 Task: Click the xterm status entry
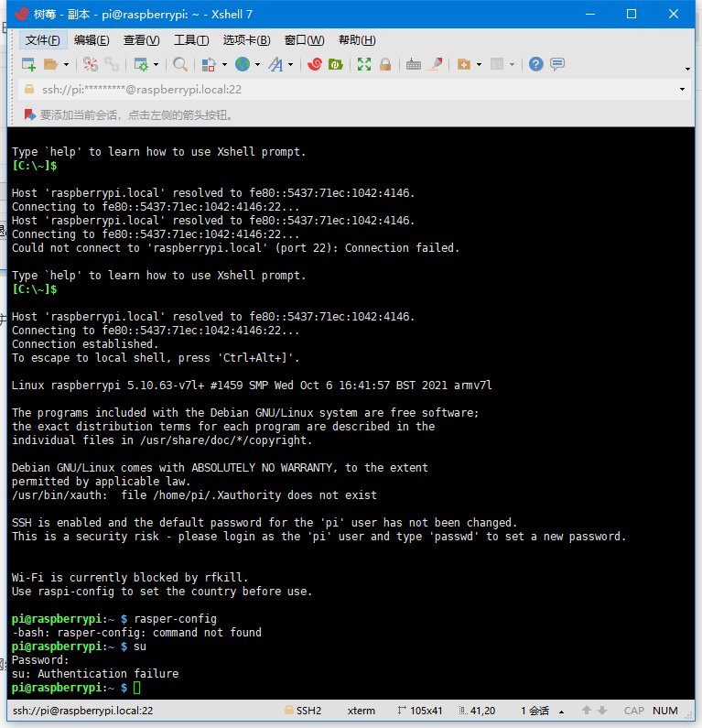361,711
